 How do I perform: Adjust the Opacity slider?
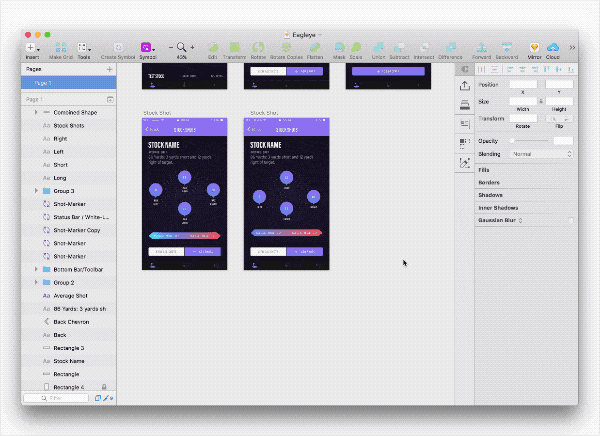click(x=528, y=141)
